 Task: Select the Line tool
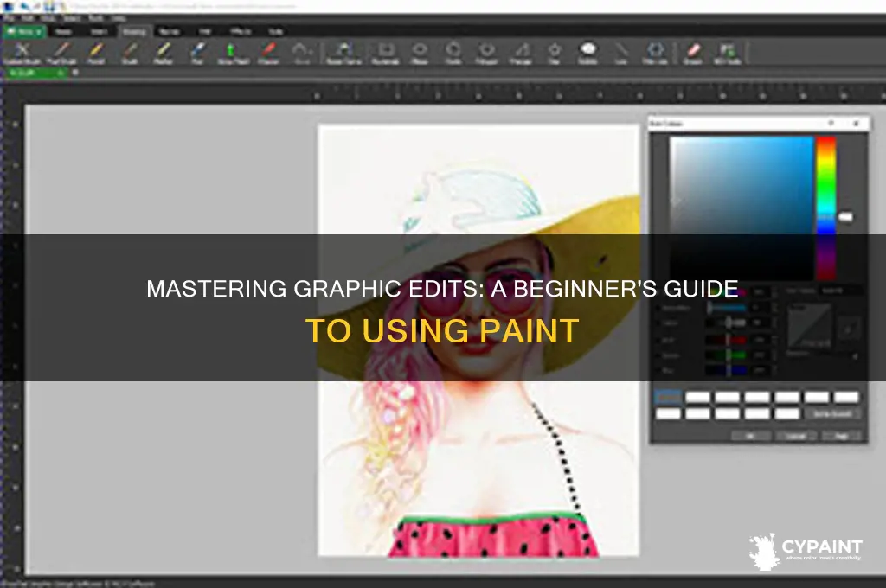coord(621,54)
